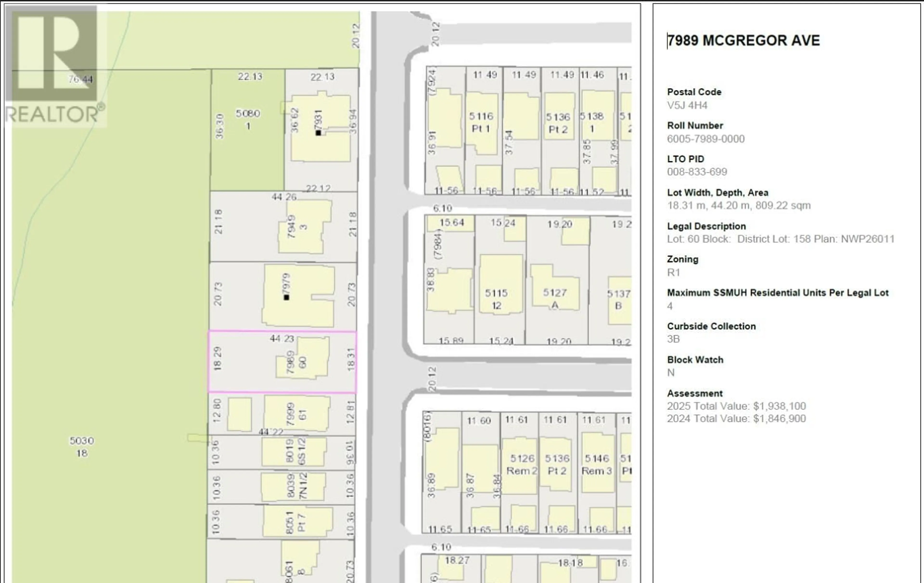Select the parcel labeled 5126 Rem 2

coord(520,473)
